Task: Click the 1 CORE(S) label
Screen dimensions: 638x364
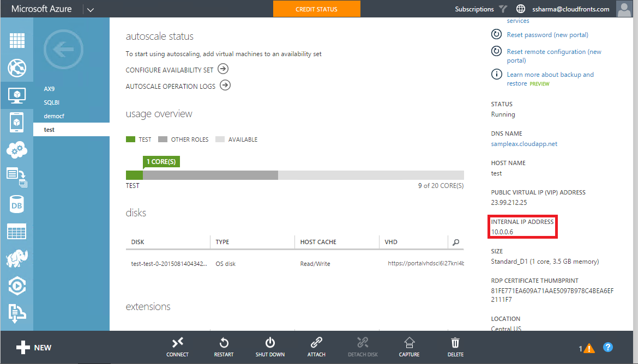Action: click(x=161, y=161)
